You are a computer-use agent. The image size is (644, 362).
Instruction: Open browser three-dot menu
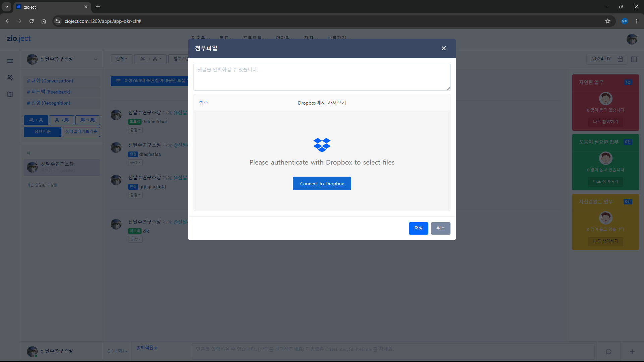coord(637,21)
